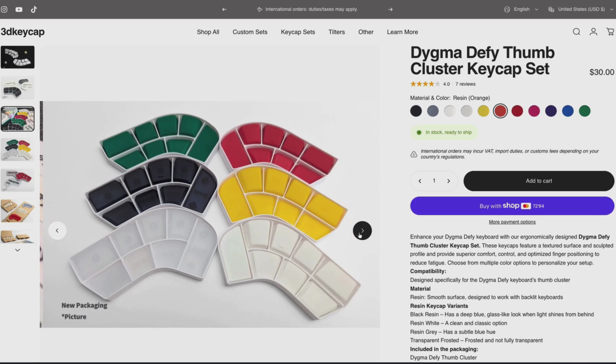616x364 pixels.
Task: Select the blue color swatch
Action: pyautogui.click(x=568, y=111)
